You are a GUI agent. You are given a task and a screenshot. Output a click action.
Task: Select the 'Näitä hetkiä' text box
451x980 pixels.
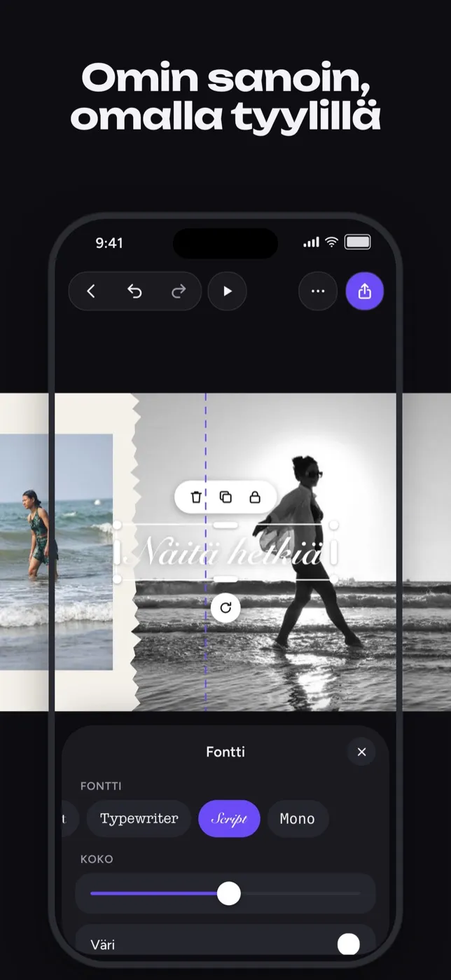coord(226,553)
